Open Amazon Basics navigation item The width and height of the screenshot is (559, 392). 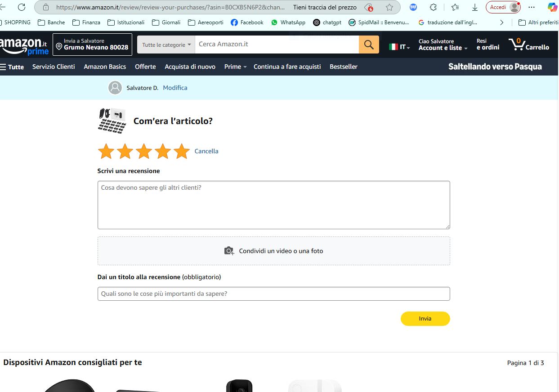tap(105, 67)
